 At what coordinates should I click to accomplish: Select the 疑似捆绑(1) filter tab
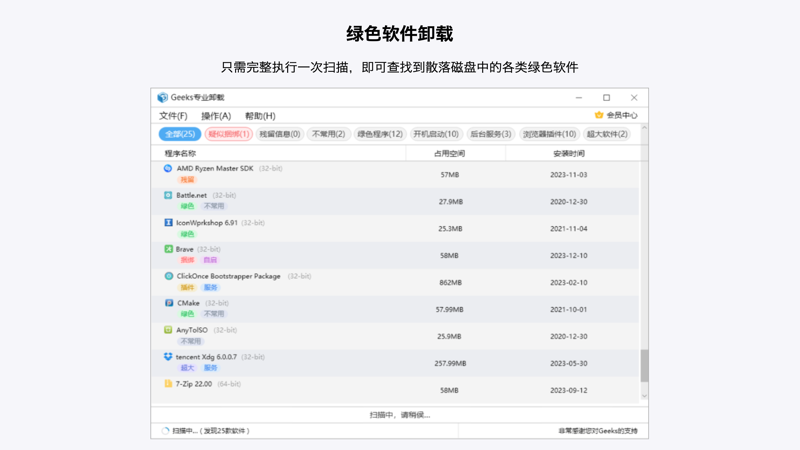tap(229, 134)
